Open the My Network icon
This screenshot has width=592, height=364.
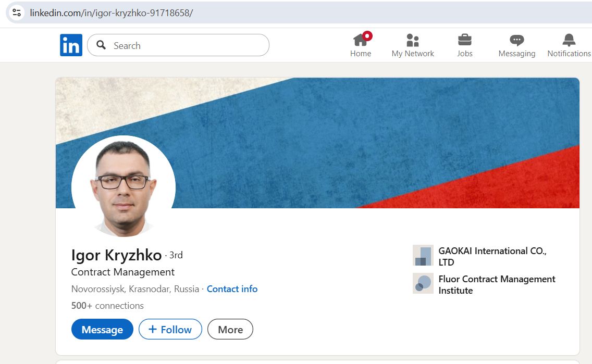(413, 41)
